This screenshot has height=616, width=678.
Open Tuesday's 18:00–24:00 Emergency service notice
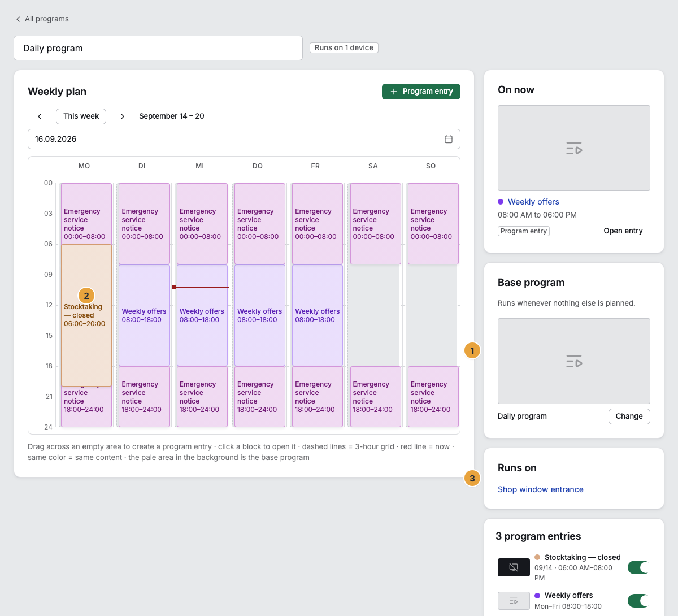tap(144, 397)
